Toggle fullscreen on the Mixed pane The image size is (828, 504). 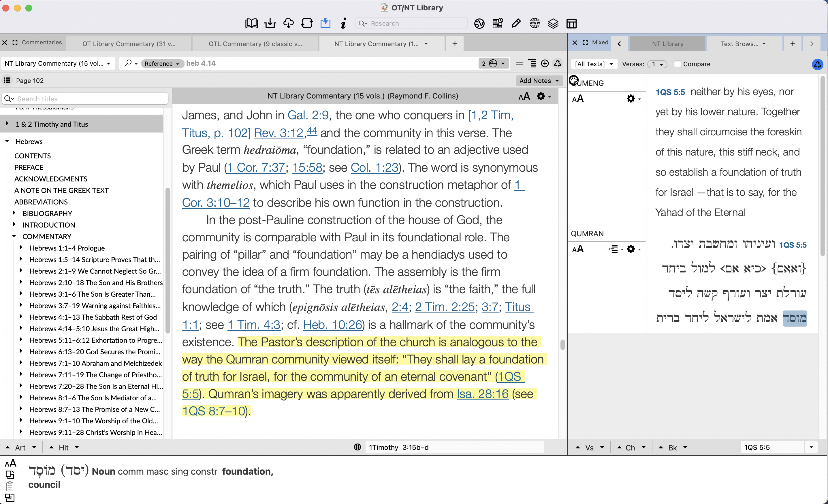tap(585, 43)
